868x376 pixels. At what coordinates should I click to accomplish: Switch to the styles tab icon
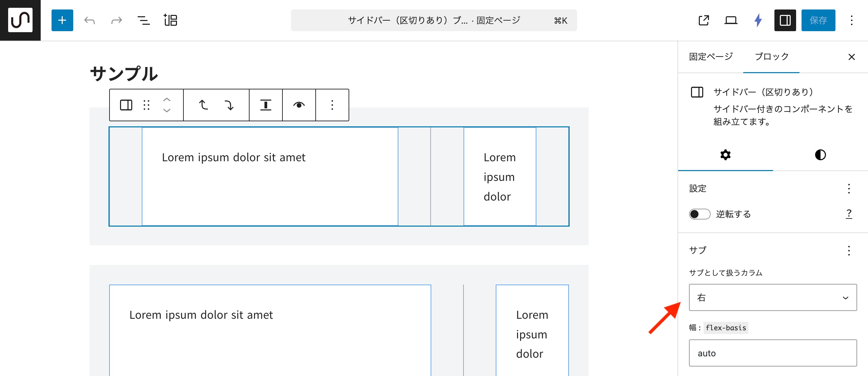point(820,155)
